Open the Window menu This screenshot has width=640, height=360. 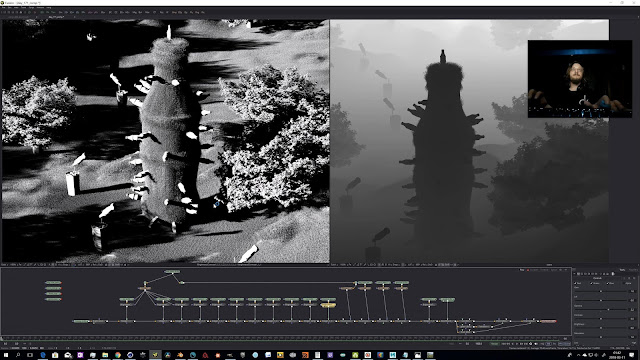coord(40,8)
